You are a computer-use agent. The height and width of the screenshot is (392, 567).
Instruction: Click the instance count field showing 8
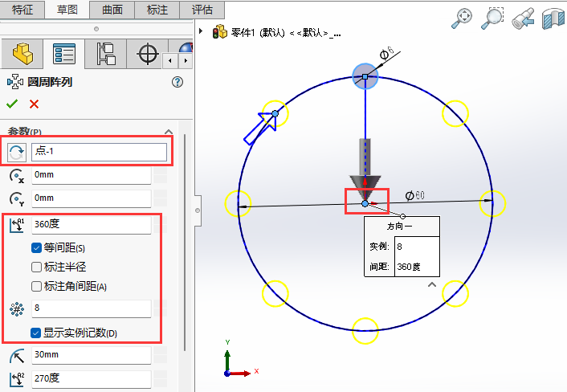coord(91,308)
